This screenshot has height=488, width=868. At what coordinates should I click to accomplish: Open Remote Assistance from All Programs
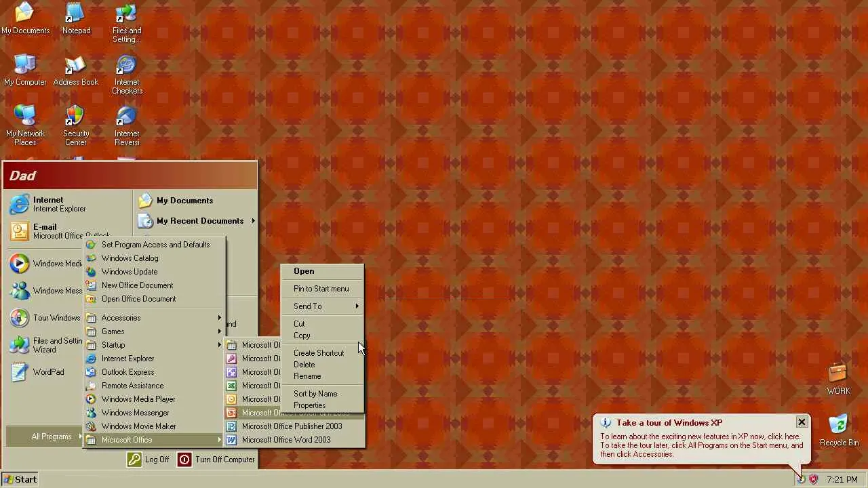(154, 386)
